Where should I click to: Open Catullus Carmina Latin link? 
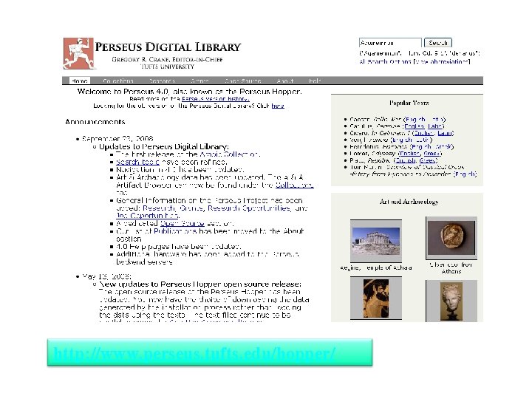[434, 126]
